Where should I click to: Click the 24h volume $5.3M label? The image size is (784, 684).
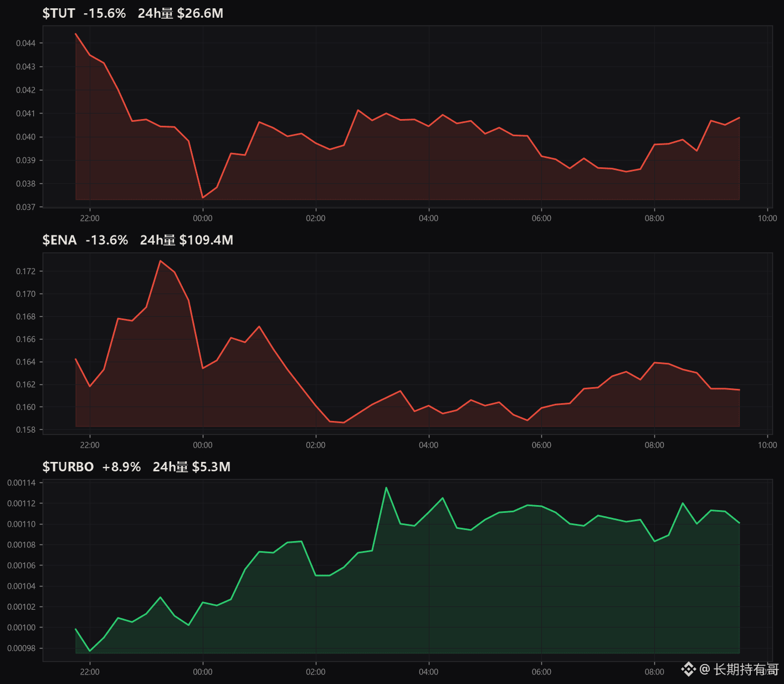point(192,467)
